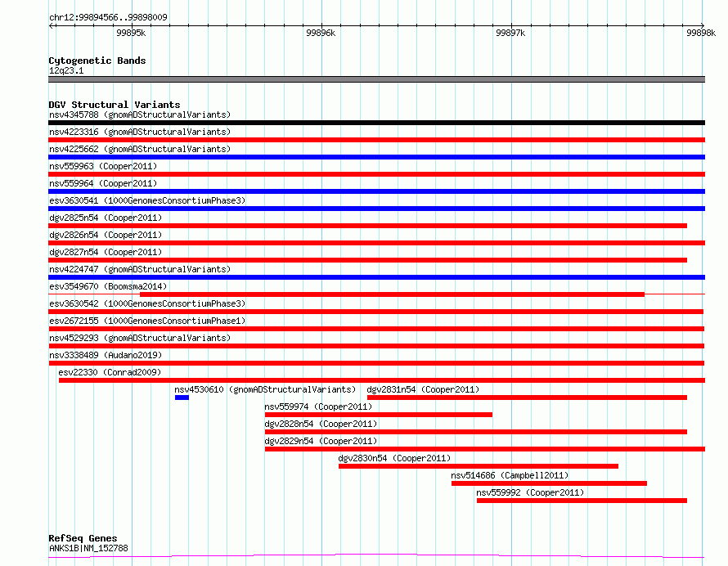Screen dimensions: 728x566
Task: Open the nsv3338489 (Audano2019) label
Action: (106, 355)
